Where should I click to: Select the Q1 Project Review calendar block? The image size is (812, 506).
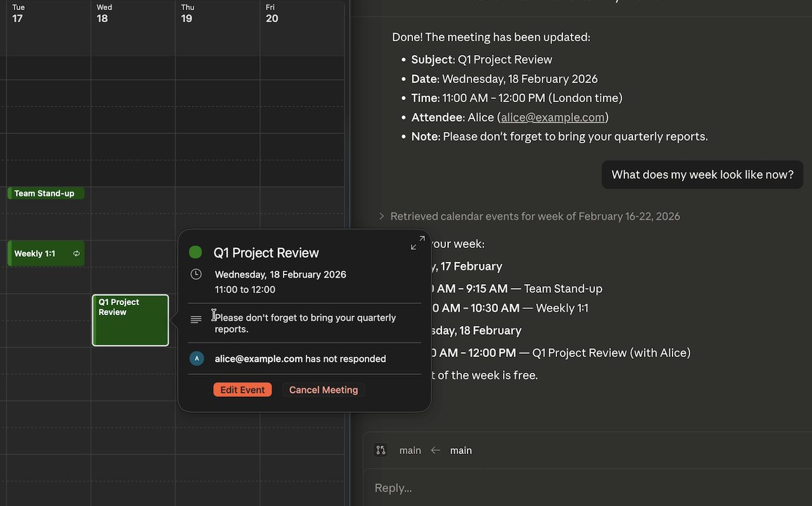130,320
